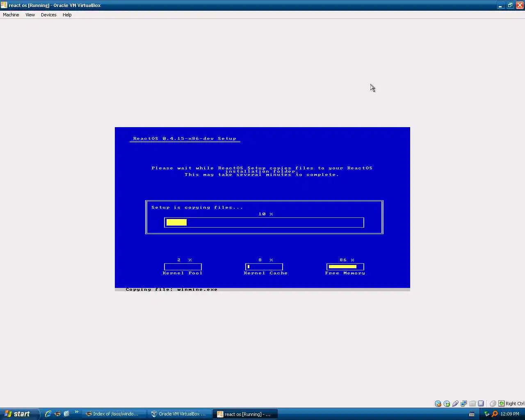Screen dimensions: 525x420
Task: Launch Internet Explorer from Quick Launch
Action: [48, 414]
